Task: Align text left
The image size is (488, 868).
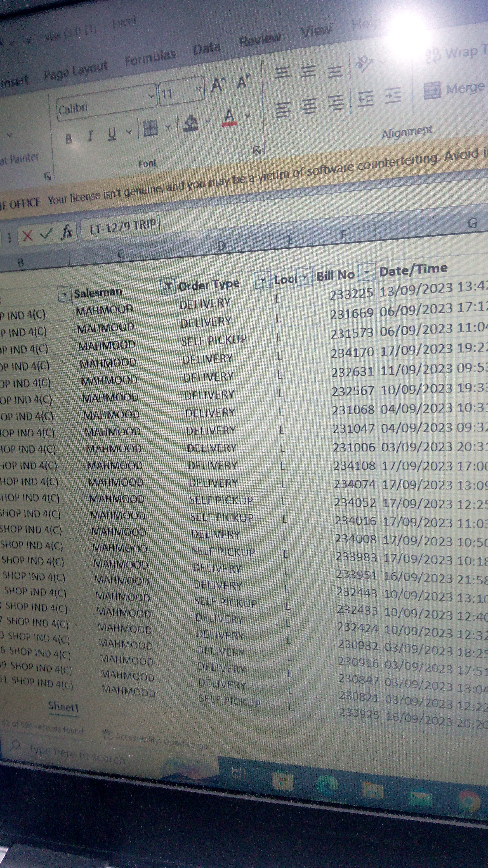Action: click(284, 110)
